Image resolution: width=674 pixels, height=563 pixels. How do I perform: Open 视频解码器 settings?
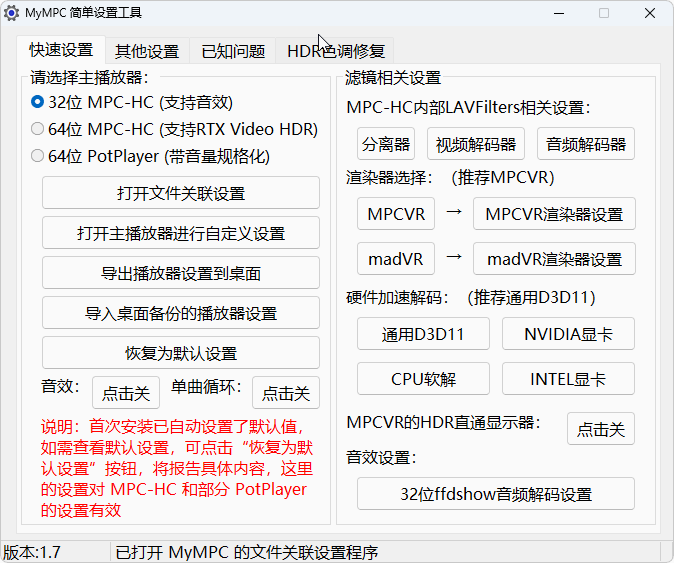point(476,144)
